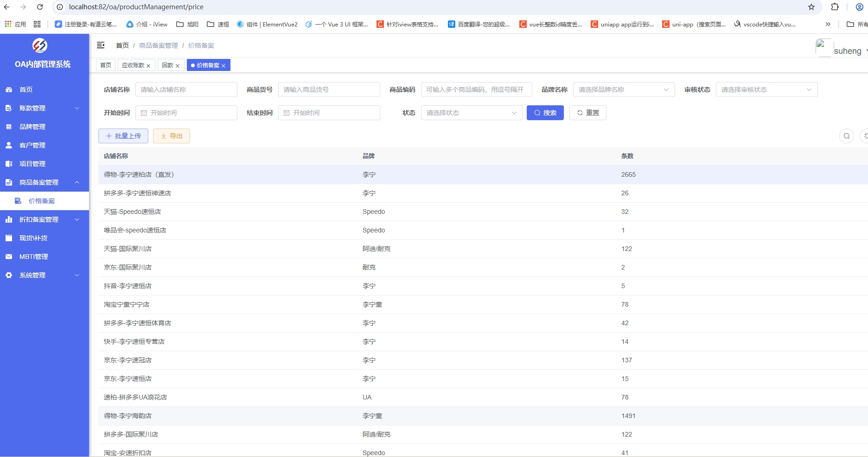Open the 审核状态 dropdown
The height and width of the screenshot is (457, 868).
pos(766,90)
